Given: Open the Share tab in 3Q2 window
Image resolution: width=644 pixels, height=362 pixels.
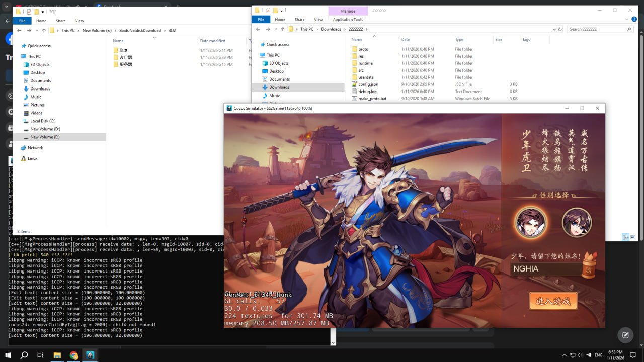Looking at the screenshot, I should (x=61, y=21).
